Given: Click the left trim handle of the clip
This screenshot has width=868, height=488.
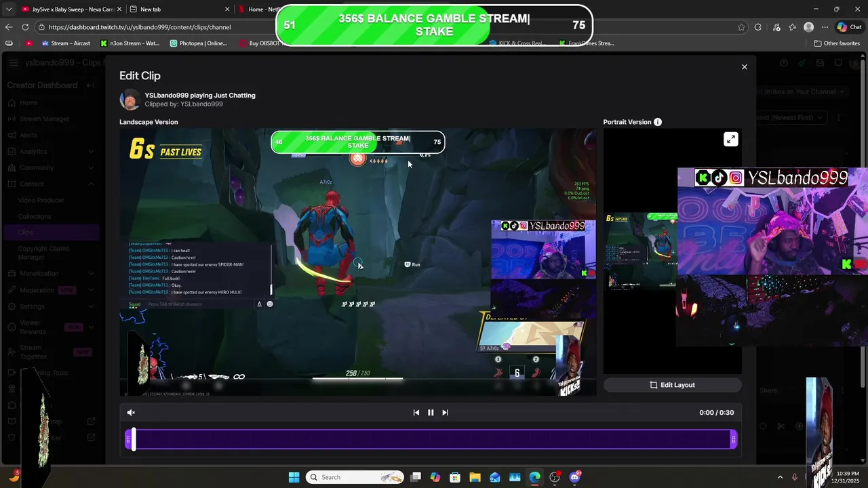Looking at the screenshot, I should [127, 440].
